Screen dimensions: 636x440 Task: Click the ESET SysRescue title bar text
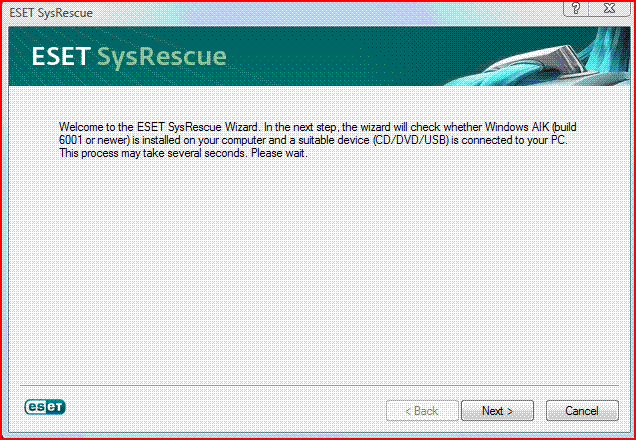tap(51, 13)
